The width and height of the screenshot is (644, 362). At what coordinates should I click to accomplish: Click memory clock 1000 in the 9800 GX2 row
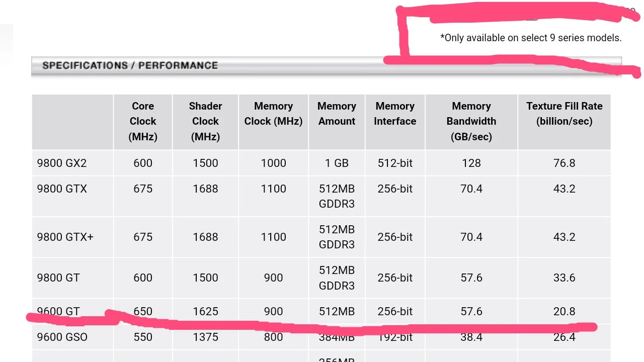pos(273,163)
